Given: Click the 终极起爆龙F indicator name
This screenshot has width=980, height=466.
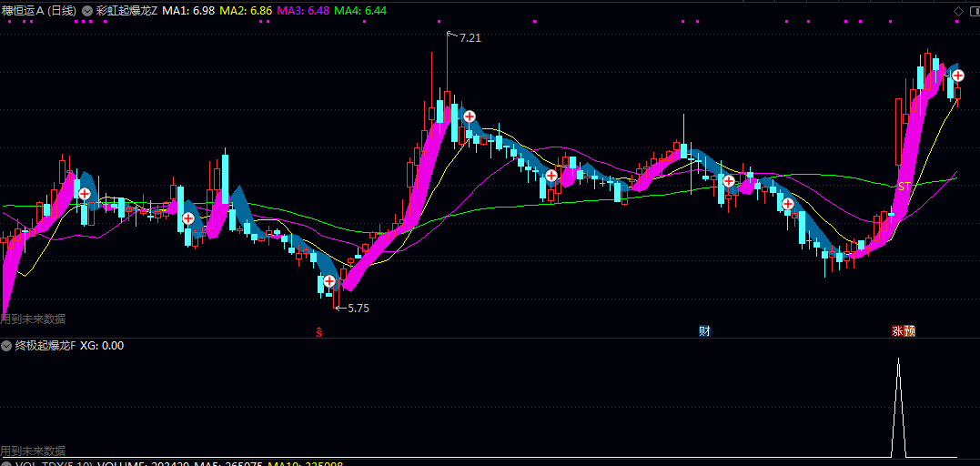Looking at the screenshot, I should click(x=45, y=345).
